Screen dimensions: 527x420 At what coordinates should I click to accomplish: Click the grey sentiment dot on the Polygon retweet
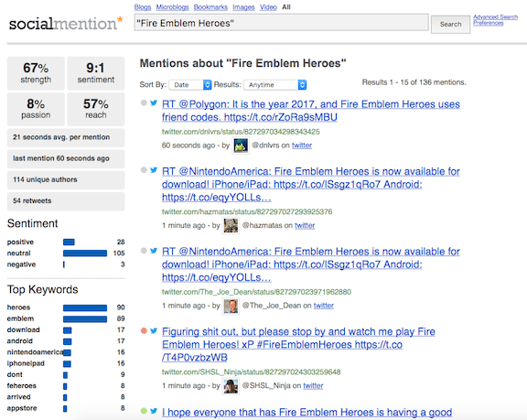pyautogui.click(x=144, y=103)
